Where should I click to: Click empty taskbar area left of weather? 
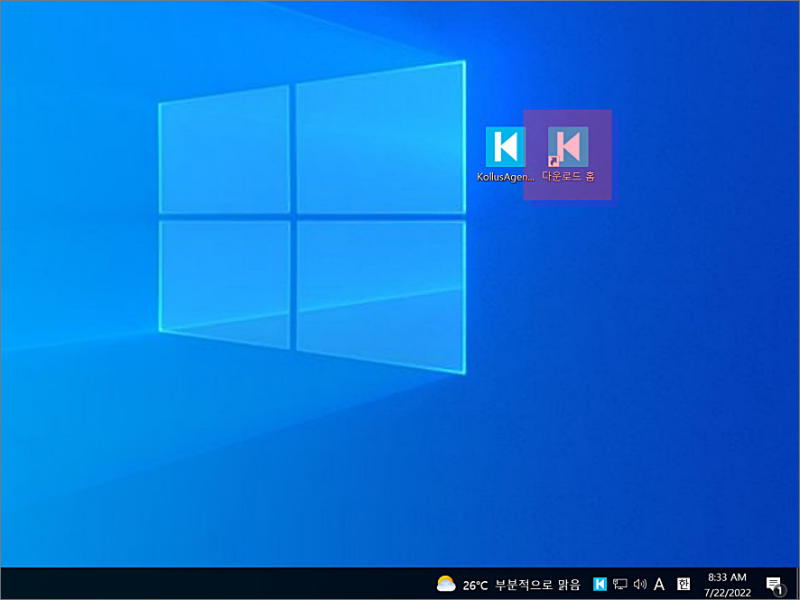(x=214, y=584)
